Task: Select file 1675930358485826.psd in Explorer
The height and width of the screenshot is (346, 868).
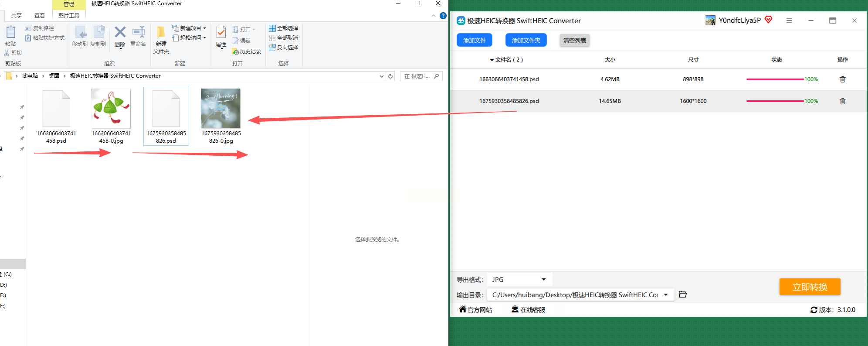Action: (166, 116)
